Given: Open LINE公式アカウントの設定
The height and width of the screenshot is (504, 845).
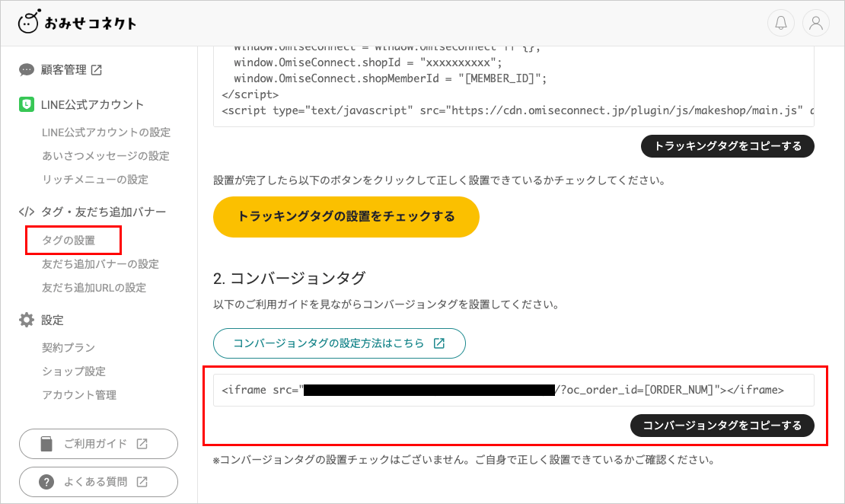Looking at the screenshot, I should [x=106, y=132].
